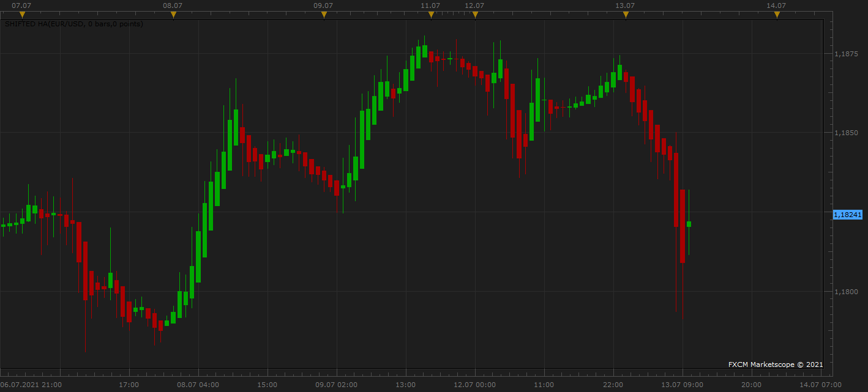
Task: Click the 13:00 time axis label
Action: coord(406,385)
